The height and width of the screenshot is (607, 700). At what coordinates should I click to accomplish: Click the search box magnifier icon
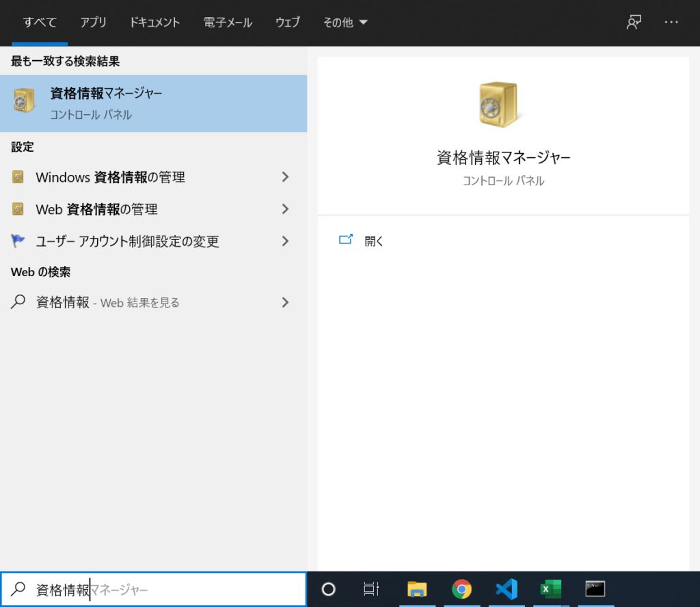(18, 589)
